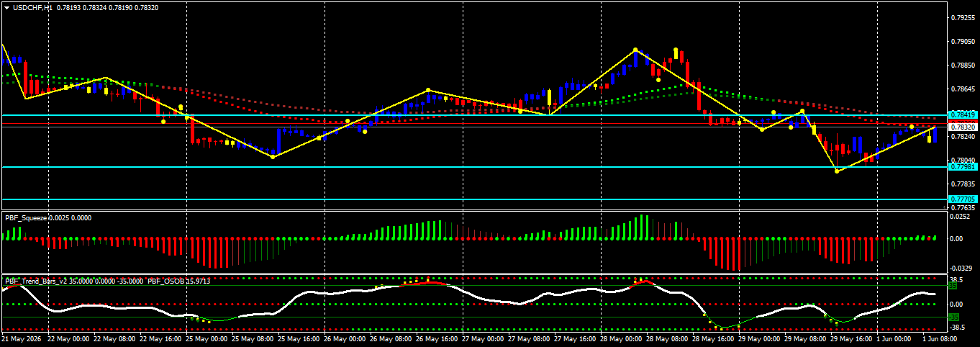
Task: Click the 22 May 08:00 time label
Action: [115, 338]
